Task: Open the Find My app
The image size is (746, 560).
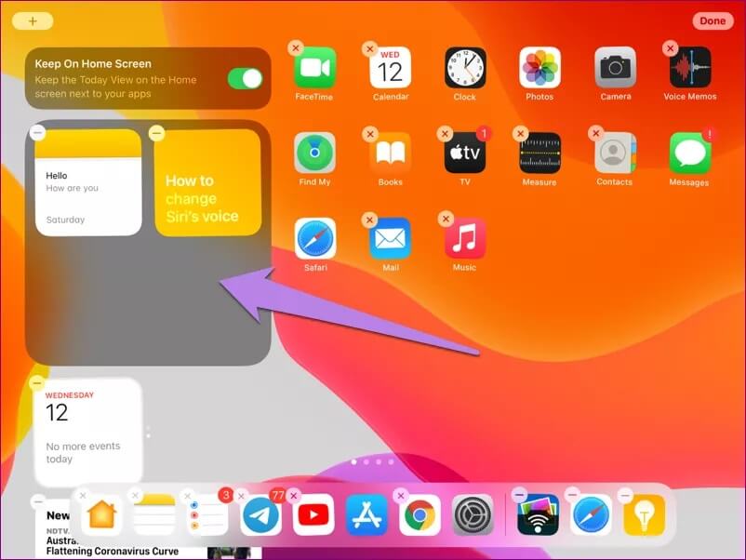Action: click(315, 153)
